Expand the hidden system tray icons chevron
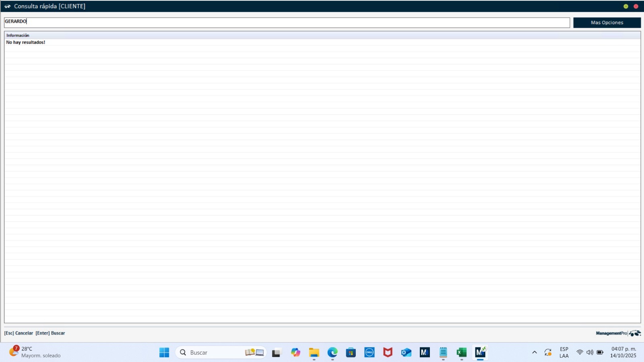 (535, 352)
